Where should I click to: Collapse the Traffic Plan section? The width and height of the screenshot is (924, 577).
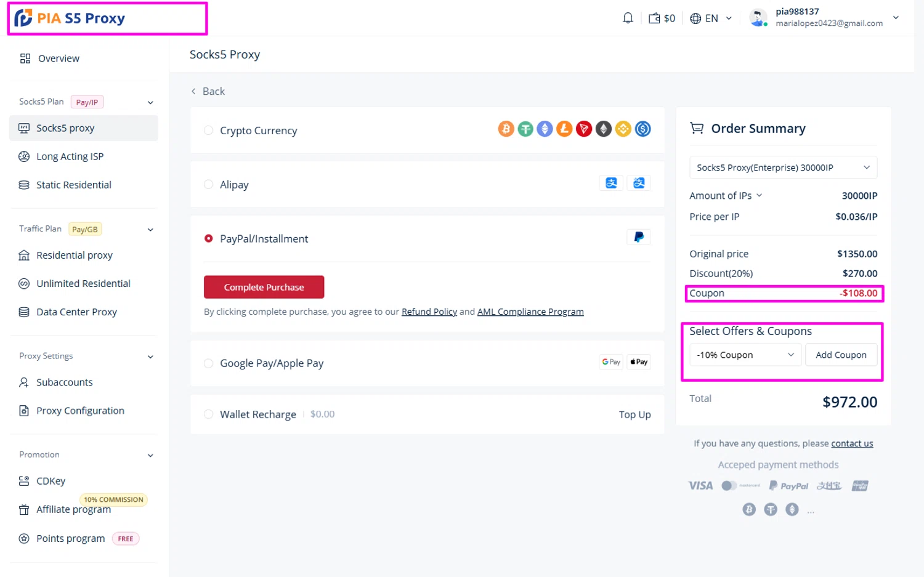(x=150, y=230)
